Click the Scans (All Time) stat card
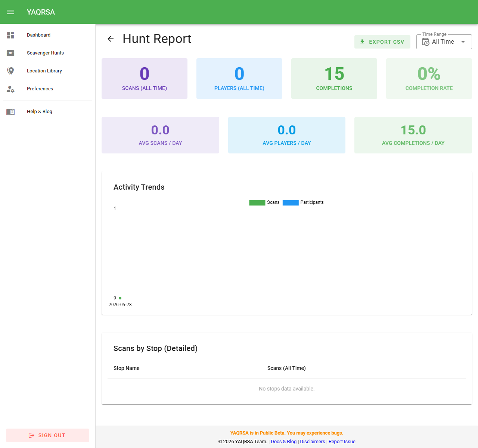 point(145,78)
